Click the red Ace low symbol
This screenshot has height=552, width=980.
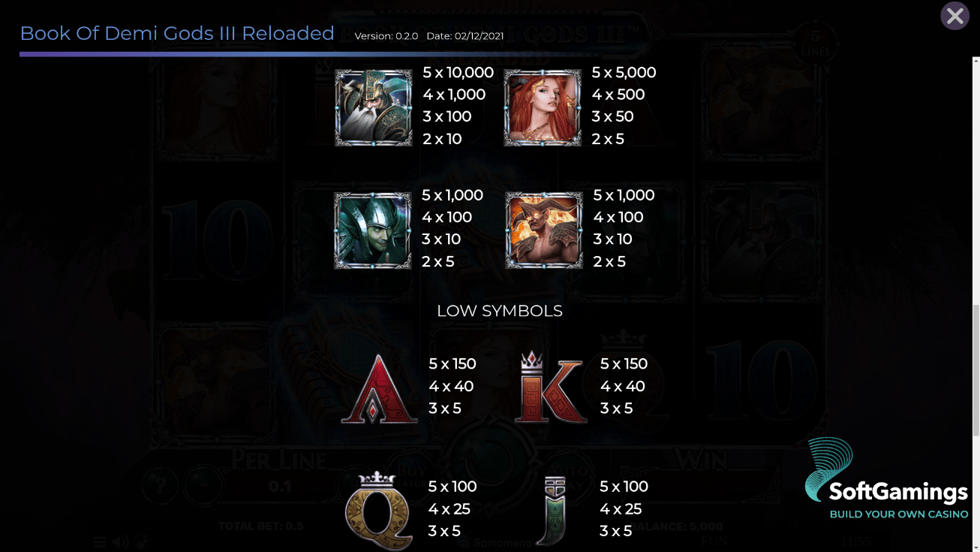click(379, 389)
